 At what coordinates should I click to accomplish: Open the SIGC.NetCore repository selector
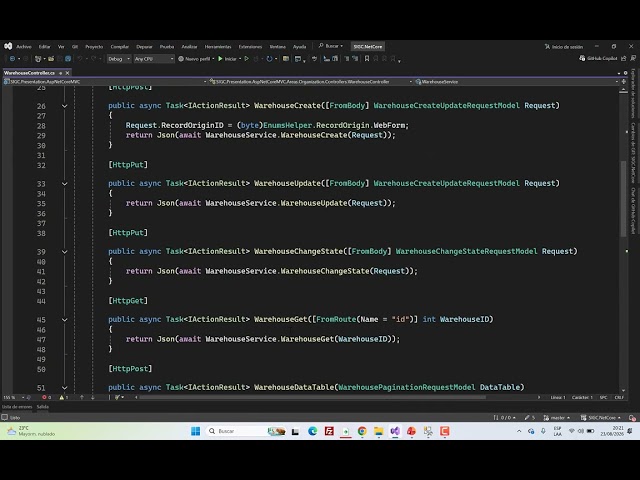[x=600, y=418]
